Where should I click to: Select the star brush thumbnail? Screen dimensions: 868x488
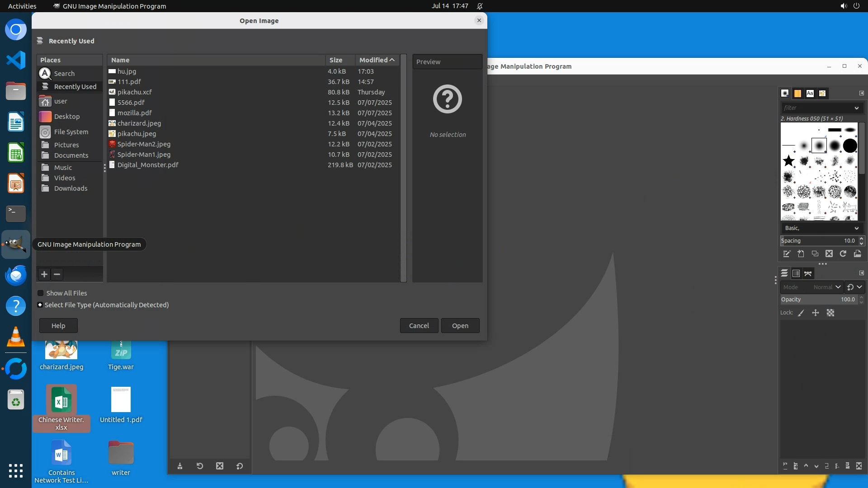(788, 161)
